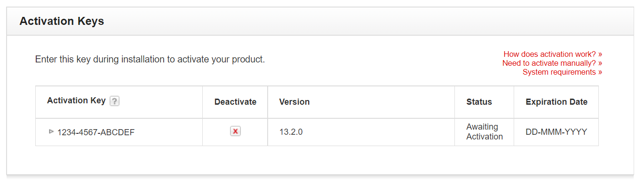Click the double arrow after Need to activate manually
Screen dimensions: 644x185
[x=600, y=63]
